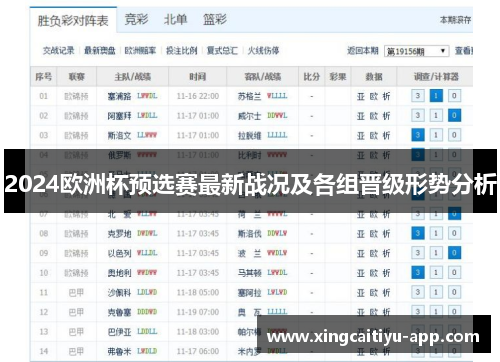Toggle result 0 for match 02 阿塞拜
Viewport: 500px width, 362px height.
point(454,116)
